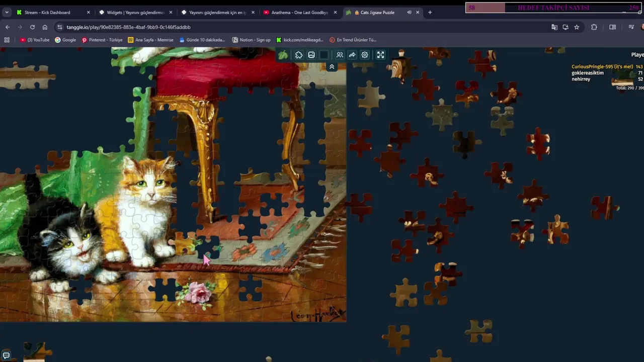This screenshot has width=644, height=362.
Task: Switch to Stream - Kick Dashboard tab
Action: pyautogui.click(x=53, y=12)
